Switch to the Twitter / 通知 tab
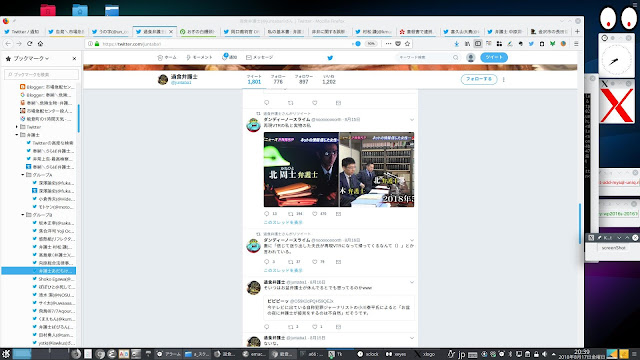 (22, 31)
